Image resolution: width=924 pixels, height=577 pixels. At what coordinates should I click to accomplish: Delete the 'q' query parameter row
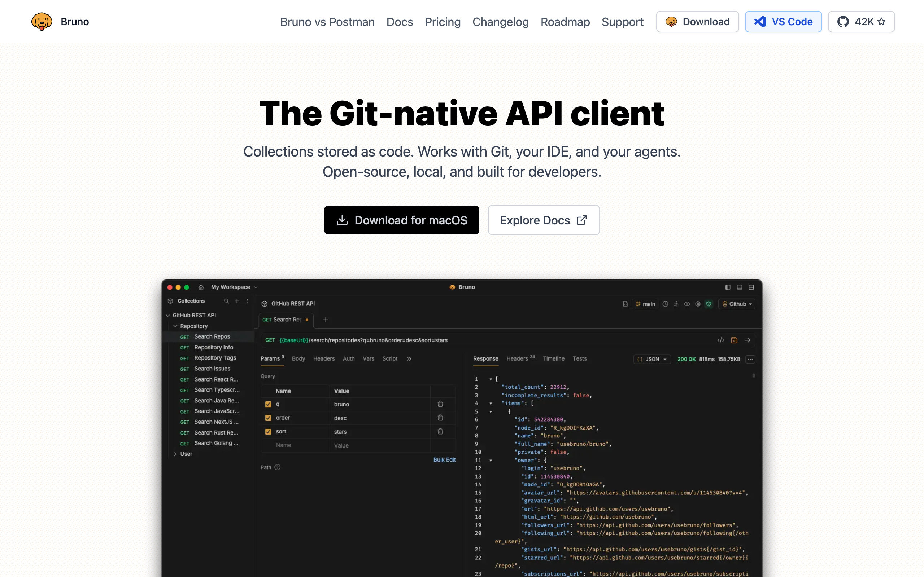[440, 404]
